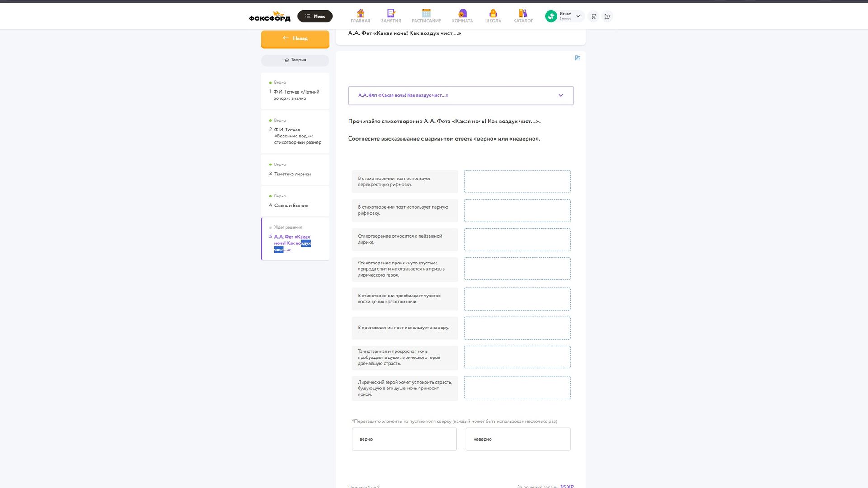Click drop field for пейзажной лирике statement
868x488 pixels.
click(x=517, y=239)
